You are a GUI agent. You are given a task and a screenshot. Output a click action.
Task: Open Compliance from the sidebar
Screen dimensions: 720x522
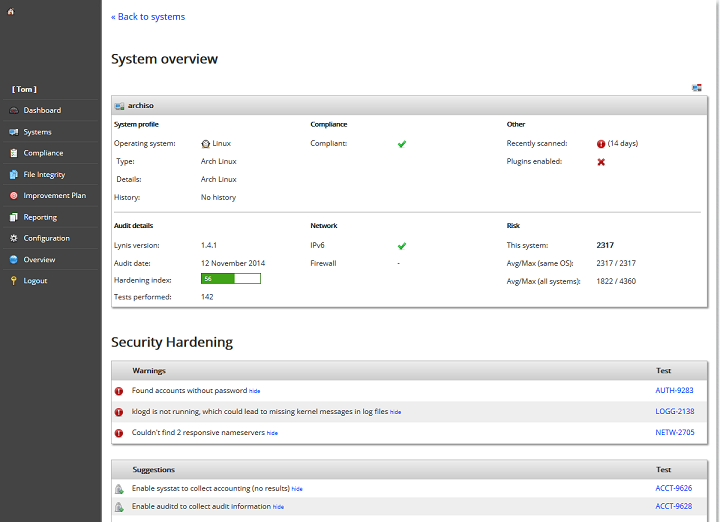tap(44, 153)
